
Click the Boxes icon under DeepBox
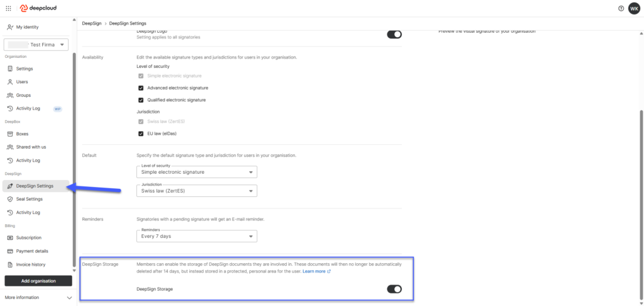click(x=10, y=133)
